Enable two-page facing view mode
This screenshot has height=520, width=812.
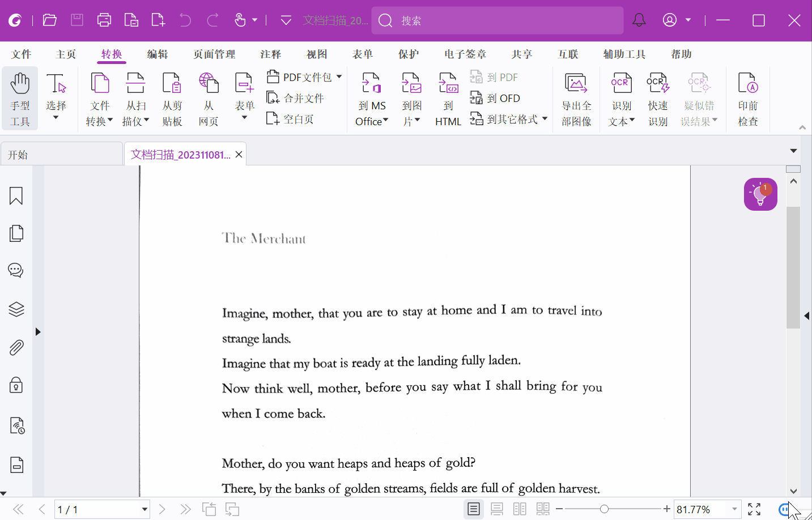tap(520, 509)
